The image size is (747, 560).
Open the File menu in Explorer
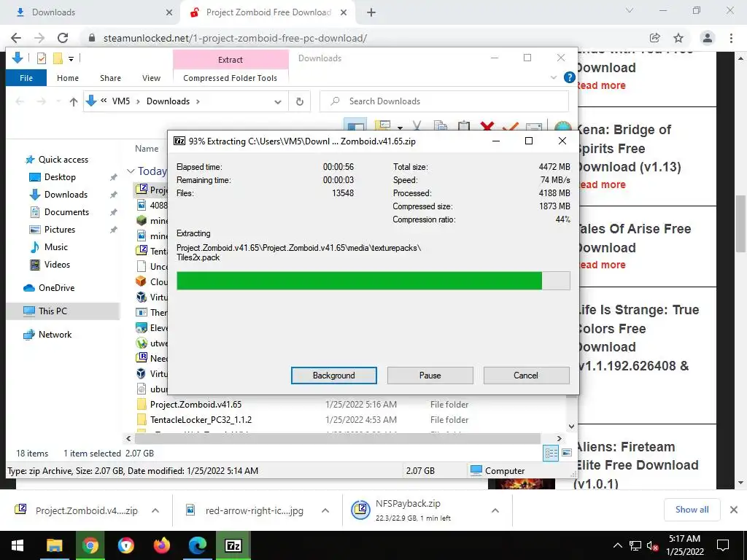tap(26, 78)
